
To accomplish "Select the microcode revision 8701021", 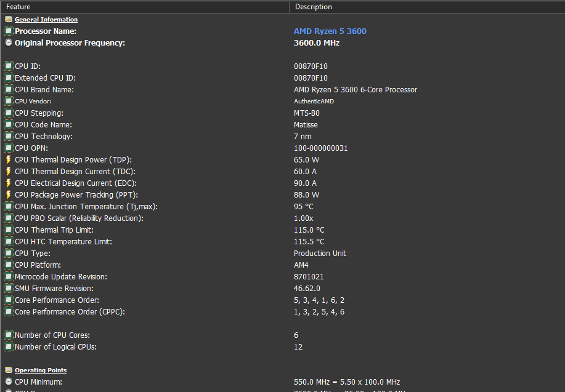I will pyautogui.click(x=309, y=277).
